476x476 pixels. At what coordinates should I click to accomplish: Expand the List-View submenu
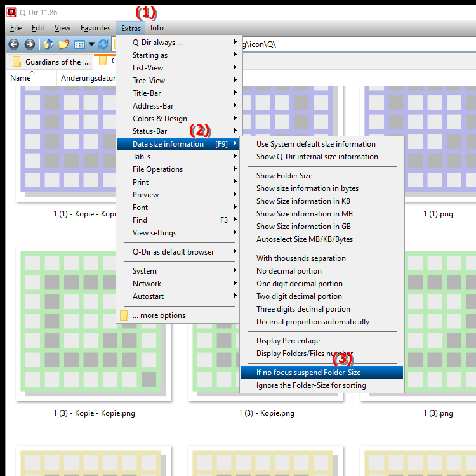click(x=178, y=68)
